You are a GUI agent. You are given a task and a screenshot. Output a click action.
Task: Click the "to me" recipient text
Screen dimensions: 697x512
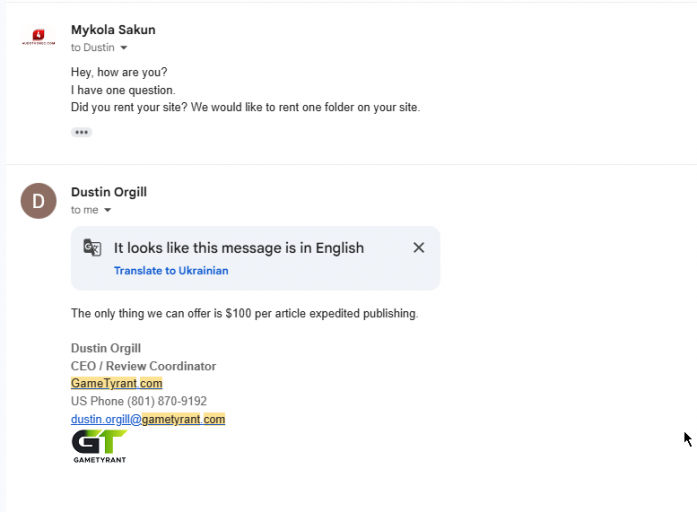pos(84,210)
